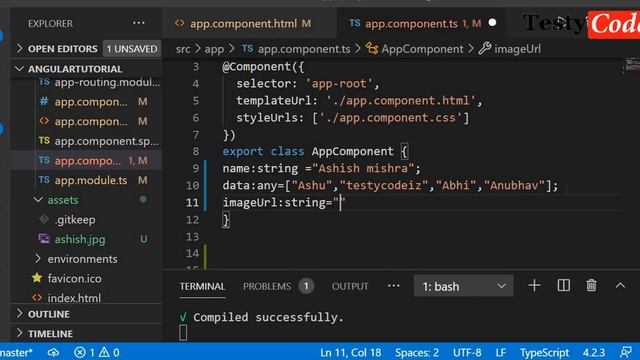Click synchronize changes cloud icon

[x=53, y=352]
